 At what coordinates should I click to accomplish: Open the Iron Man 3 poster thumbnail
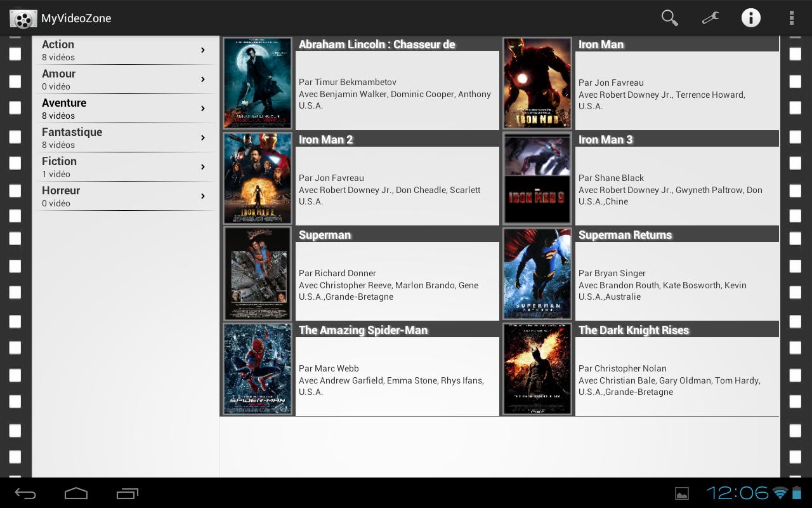[537, 178]
